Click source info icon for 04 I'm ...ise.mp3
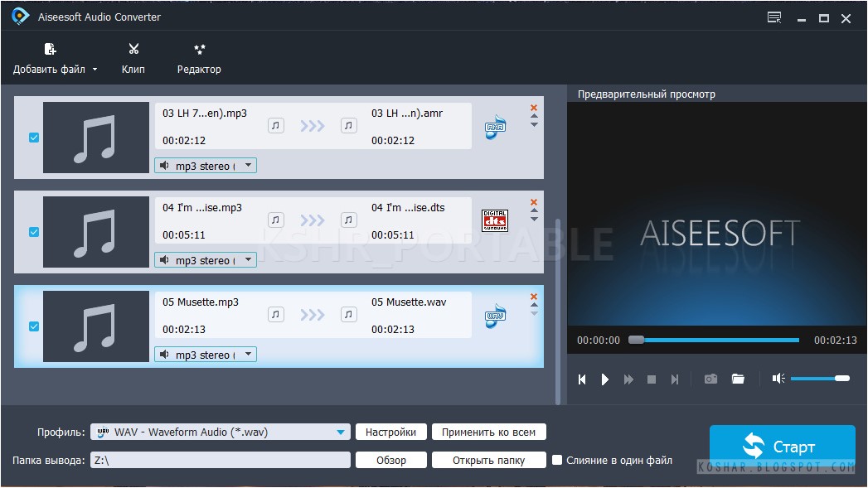This screenshot has height=488, width=868. [276, 220]
